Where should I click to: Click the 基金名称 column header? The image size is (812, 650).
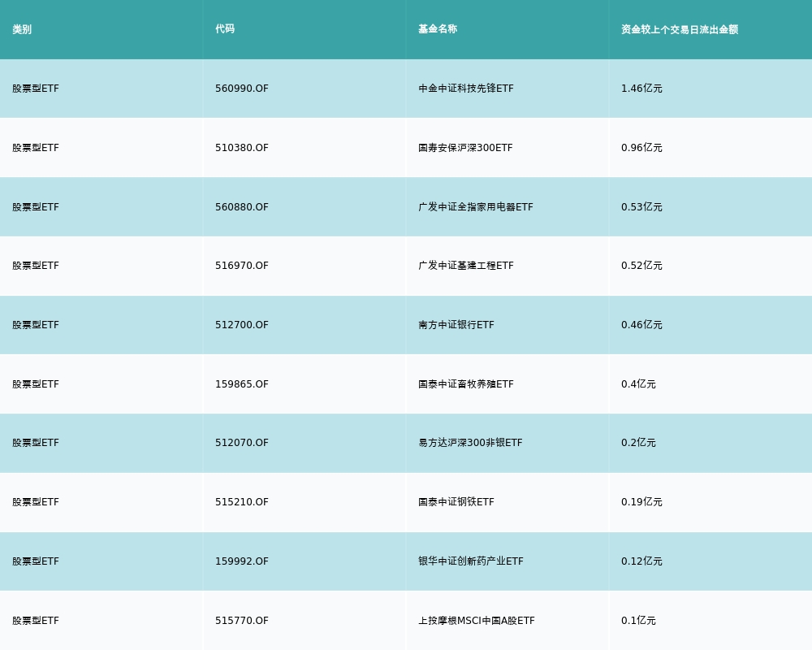pos(438,29)
